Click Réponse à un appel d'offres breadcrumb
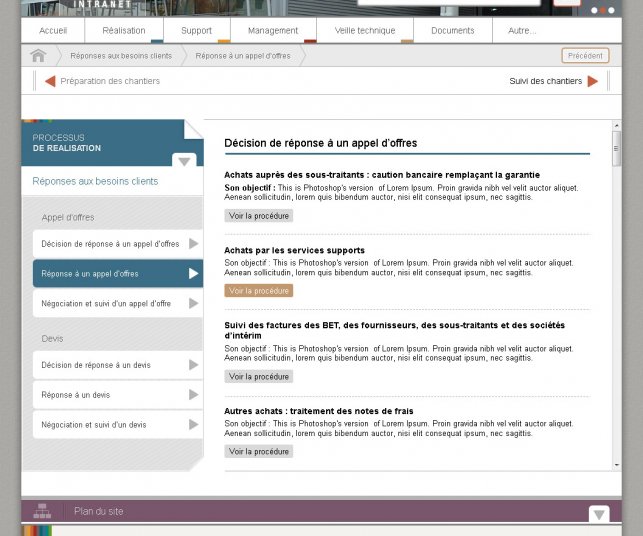643x536 pixels. tap(243, 56)
